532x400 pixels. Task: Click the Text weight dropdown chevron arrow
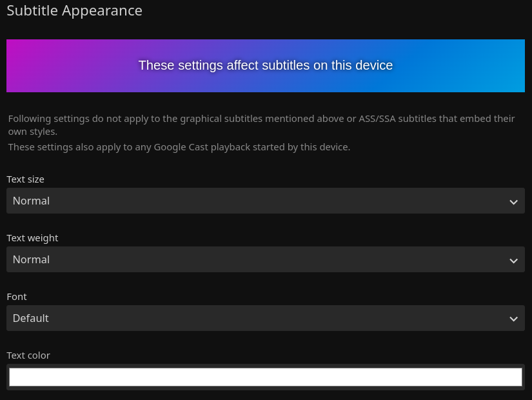513,261
